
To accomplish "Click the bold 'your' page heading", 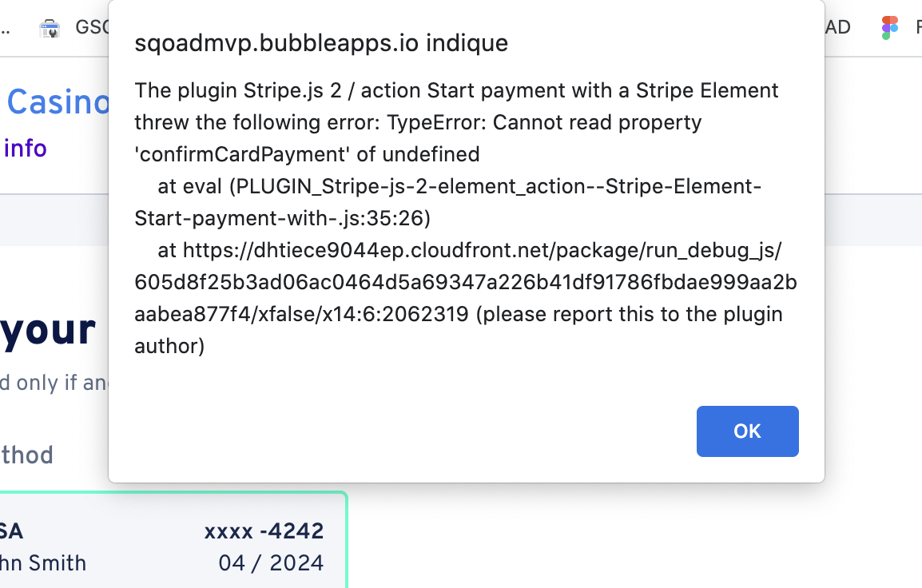I will tap(48, 329).
